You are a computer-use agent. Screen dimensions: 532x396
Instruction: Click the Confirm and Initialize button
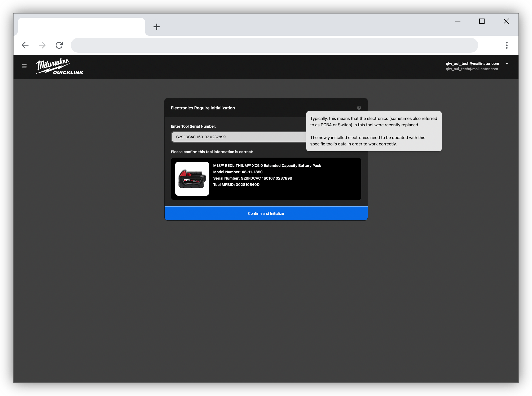[266, 213]
